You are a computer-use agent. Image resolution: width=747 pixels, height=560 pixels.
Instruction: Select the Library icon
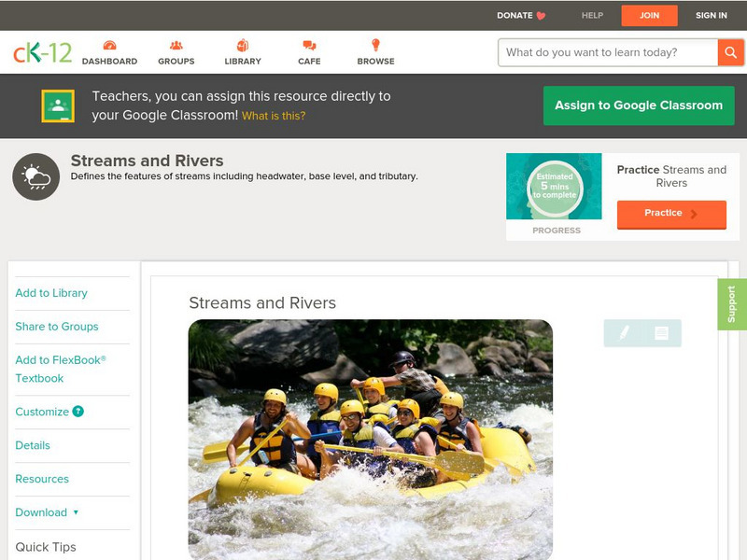pos(243,43)
